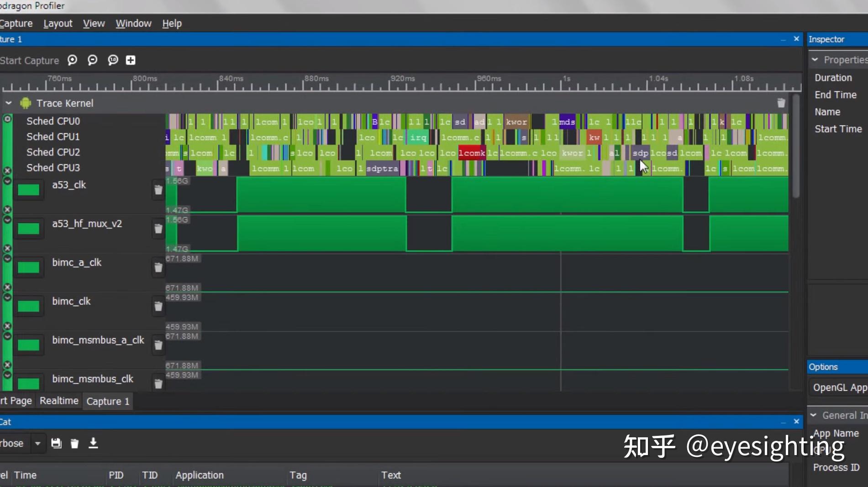Select the zoom-in magnifier tool
The image size is (868, 487).
point(72,60)
